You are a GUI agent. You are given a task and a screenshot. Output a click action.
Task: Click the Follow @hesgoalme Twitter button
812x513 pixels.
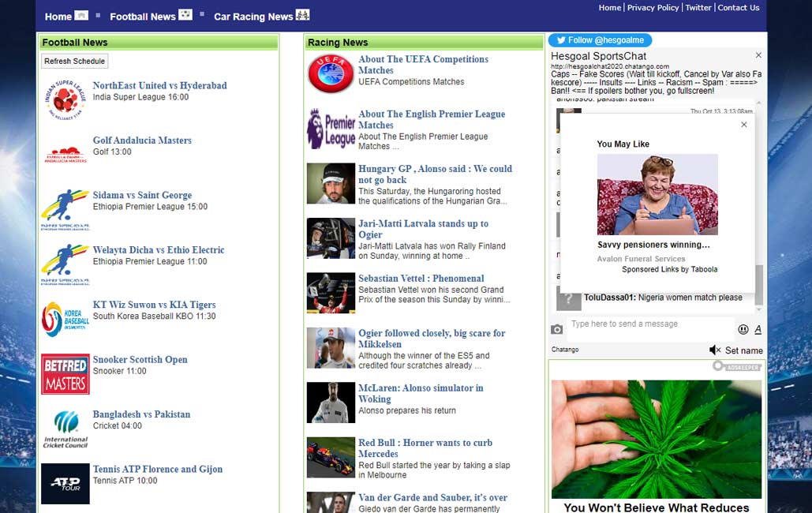tap(601, 40)
